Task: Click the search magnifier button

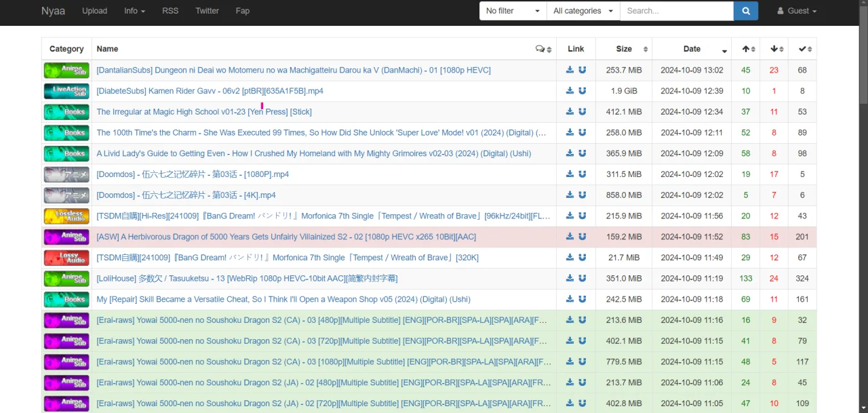Action: click(746, 11)
